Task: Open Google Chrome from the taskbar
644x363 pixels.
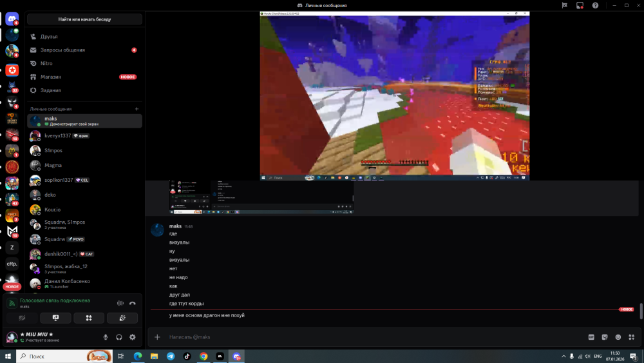Action: click(x=204, y=357)
